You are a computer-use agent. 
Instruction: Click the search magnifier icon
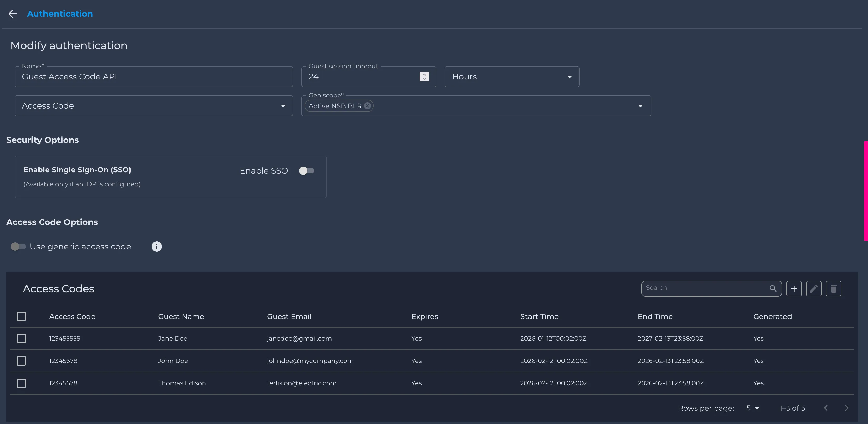click(x=773, y=289)
